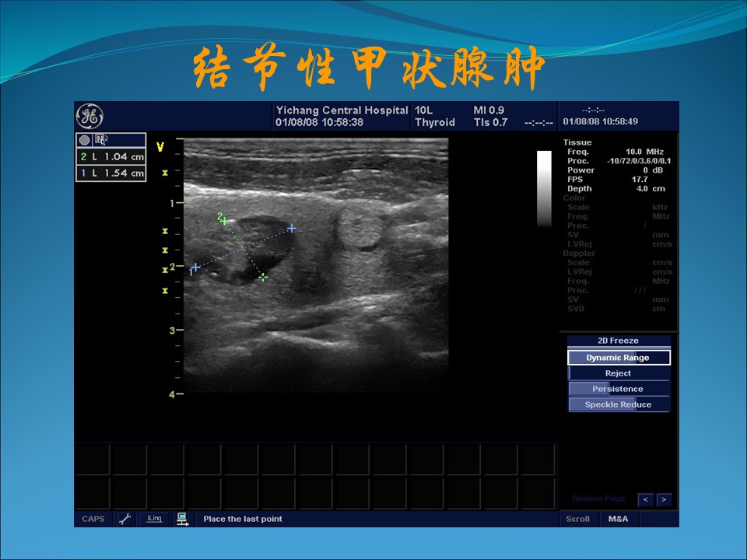Image resolution: width=747 pixels, height=560 pixels.
Task: Click the yellow V probe orientation marker
Action: [160, 147]
